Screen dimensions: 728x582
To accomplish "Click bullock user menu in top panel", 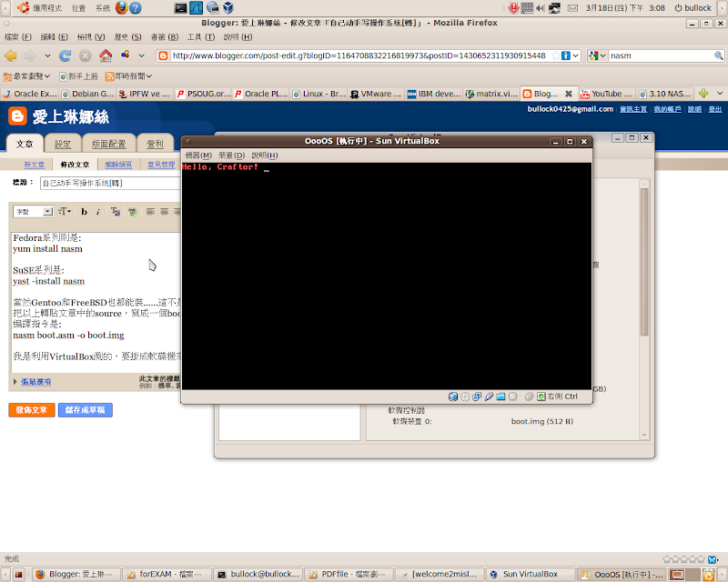I will click(x=693, y=8).
